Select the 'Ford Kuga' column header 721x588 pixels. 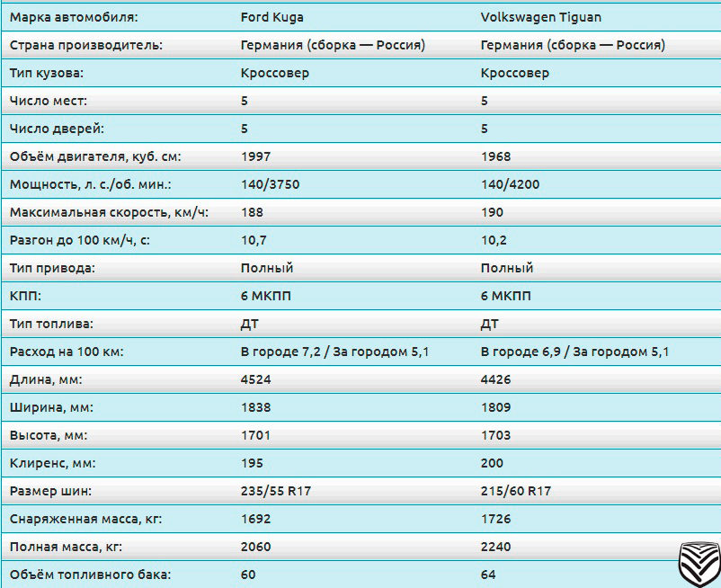click(x=271, y=17)
